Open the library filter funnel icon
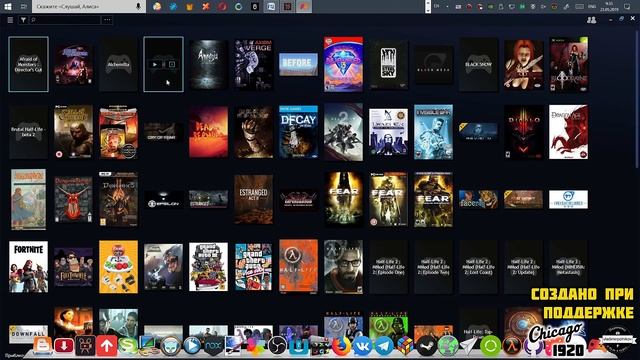The height and width of the screenshot is (360, 640). [23, 20]
